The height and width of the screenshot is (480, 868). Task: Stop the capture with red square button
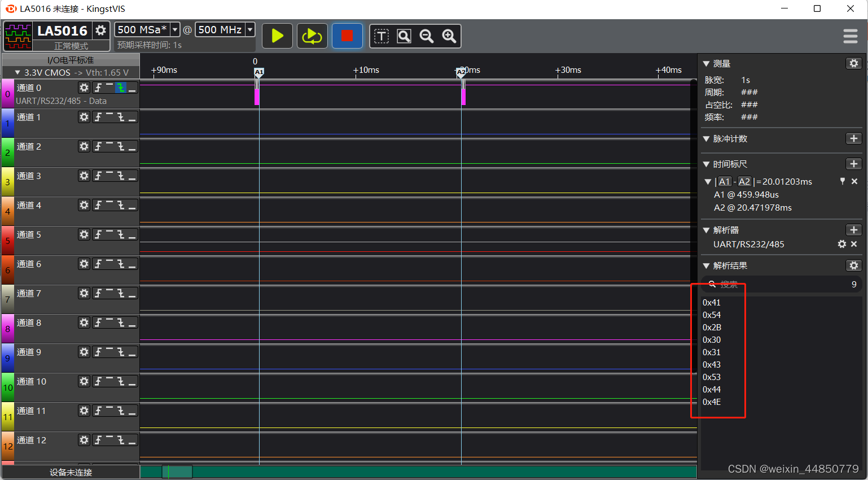tap(347, 36)
